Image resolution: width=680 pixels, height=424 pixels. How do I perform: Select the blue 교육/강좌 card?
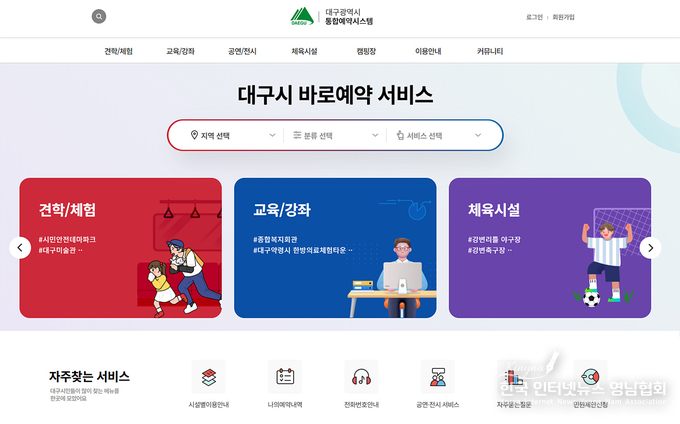click(335, 248)
